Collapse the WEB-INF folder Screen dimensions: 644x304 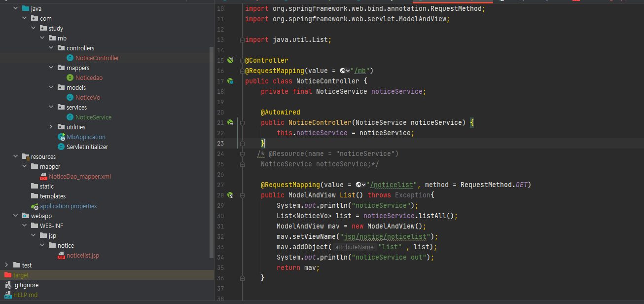point(25,226)
